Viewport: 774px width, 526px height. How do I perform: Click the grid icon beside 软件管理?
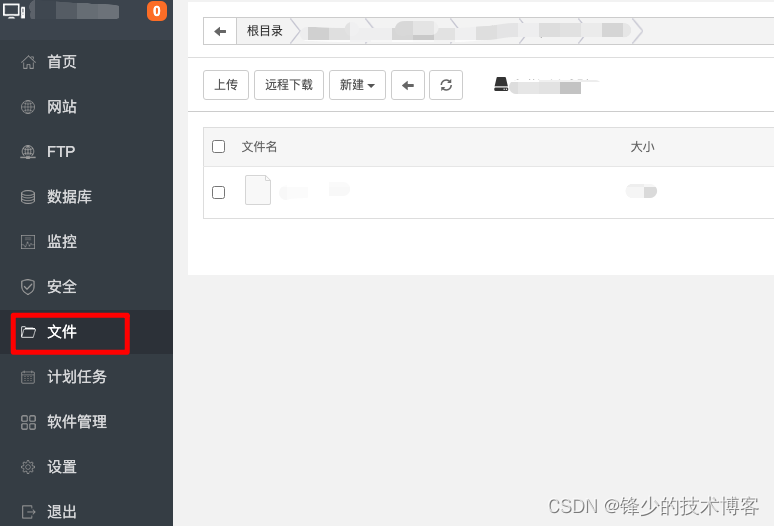pyautogui.click(x=28, y=422)
